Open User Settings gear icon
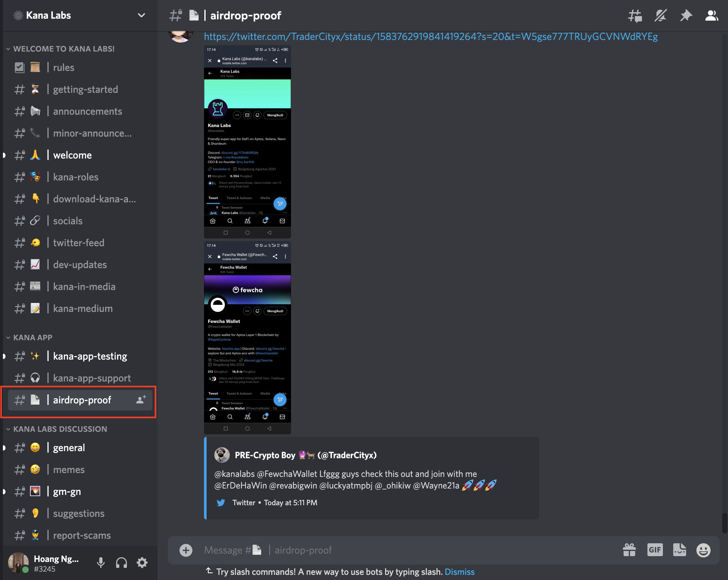 coord(142,563)
